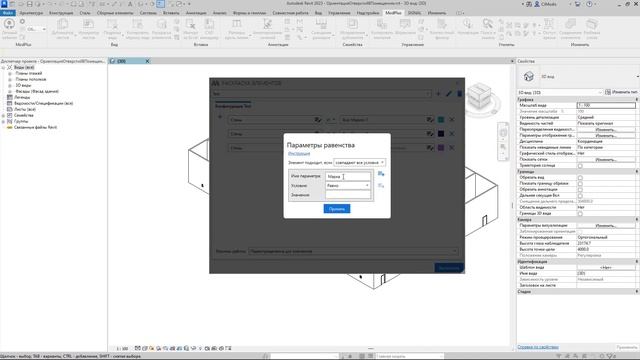This screenshot has height=360, width=640.
Task: Click Изменить for Показать сетки
Action: [606, 160]
